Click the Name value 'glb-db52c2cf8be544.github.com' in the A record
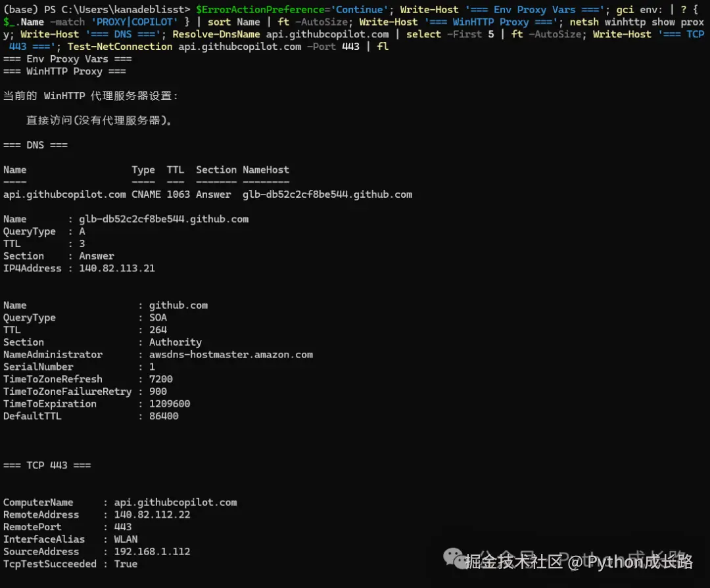 click(164, 219)
